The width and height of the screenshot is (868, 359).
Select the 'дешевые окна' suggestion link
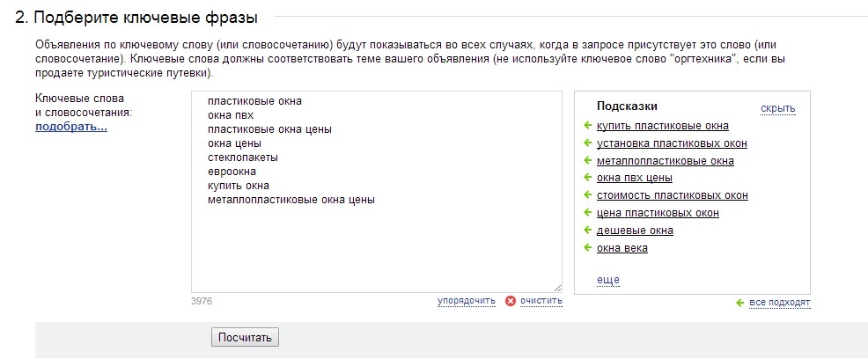coord(635,231)
